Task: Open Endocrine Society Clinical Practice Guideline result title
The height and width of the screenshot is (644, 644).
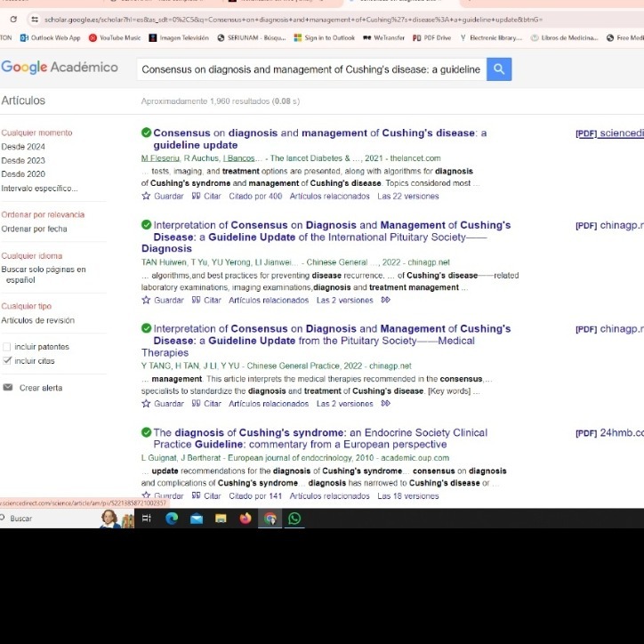Action: [320, 439]
